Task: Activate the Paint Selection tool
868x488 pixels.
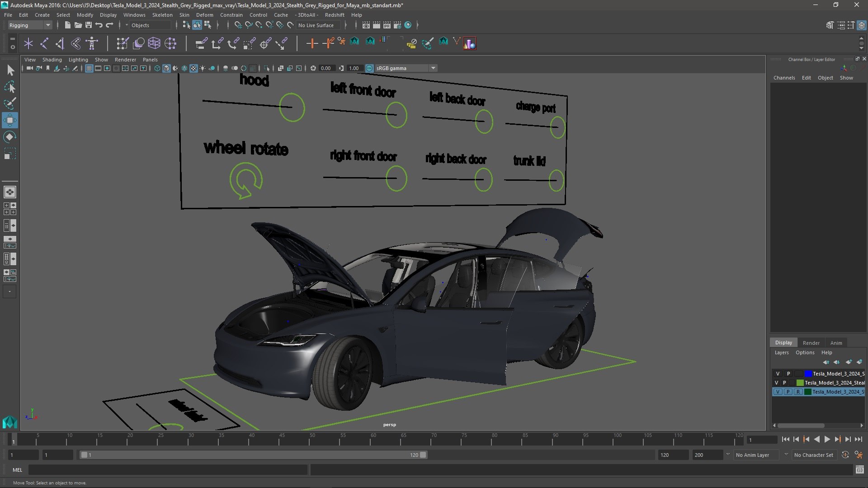Action: [10, 103]
